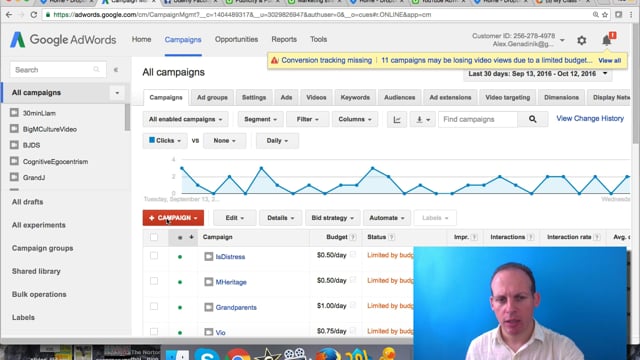This screenshot has height=360, width=640.
Task: Click the 30minLiam campaign icon in sidebar
Action: point(14,112)
